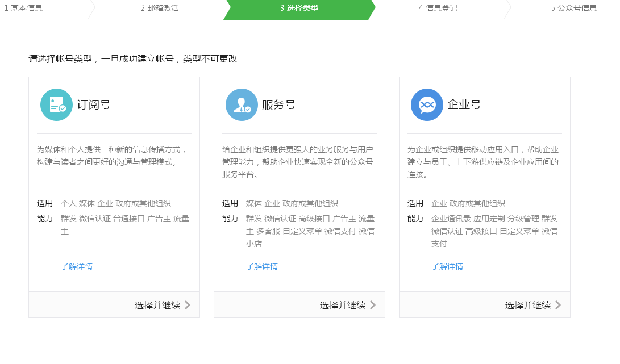Open 了解详情 link under 企业号
Image resolution: width=620 pixels, height=364 pixels.
click(x=447, y=266)
